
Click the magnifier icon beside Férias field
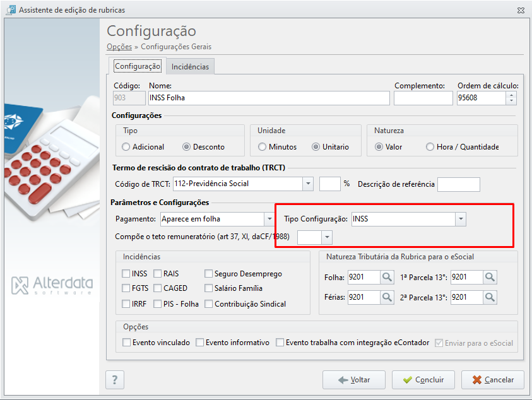(387, 297)
